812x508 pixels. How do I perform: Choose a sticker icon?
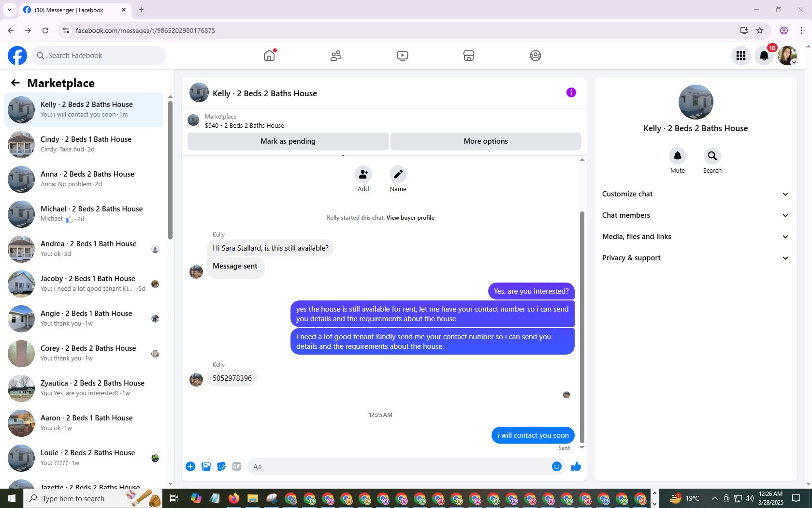tap(221, 466)
